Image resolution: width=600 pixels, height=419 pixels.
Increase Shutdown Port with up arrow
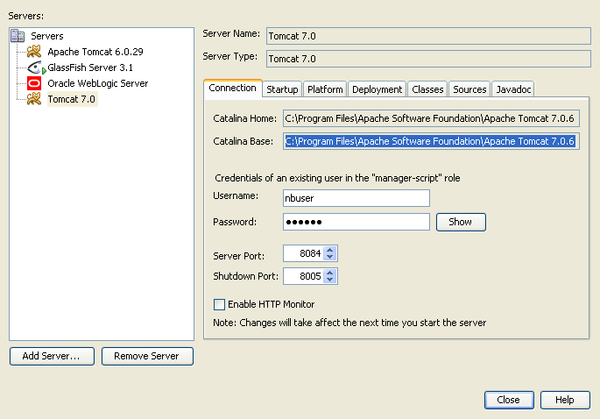point(331,272)
